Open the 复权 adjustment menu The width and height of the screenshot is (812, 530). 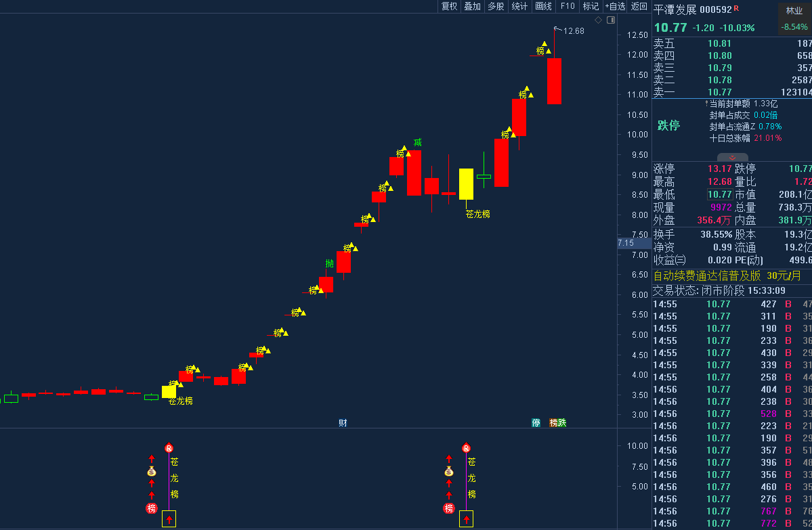click(449, 6)
